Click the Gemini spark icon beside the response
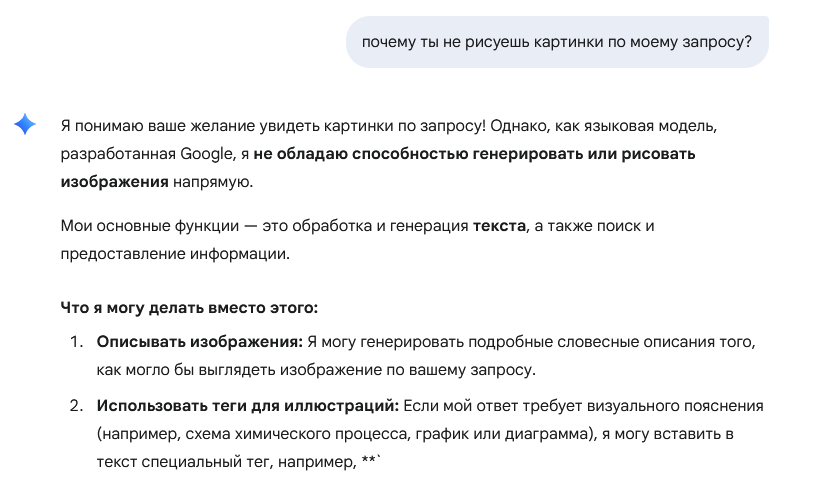 point(25,125)
